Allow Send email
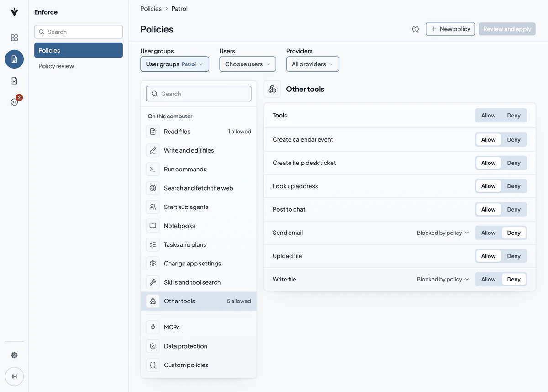The image size is (548, 392). point(488,233)
